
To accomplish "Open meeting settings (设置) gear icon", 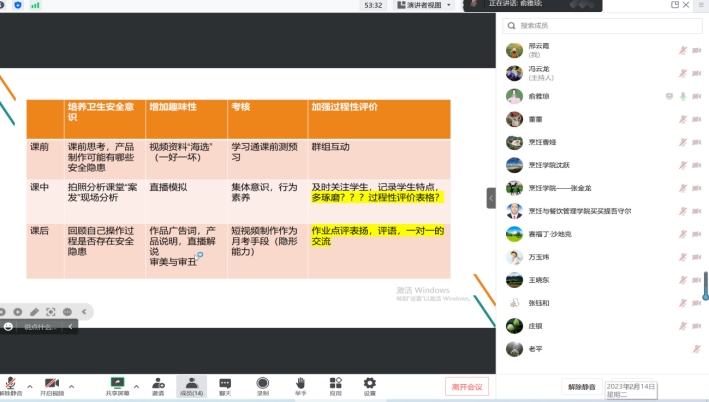I will 370,382.
